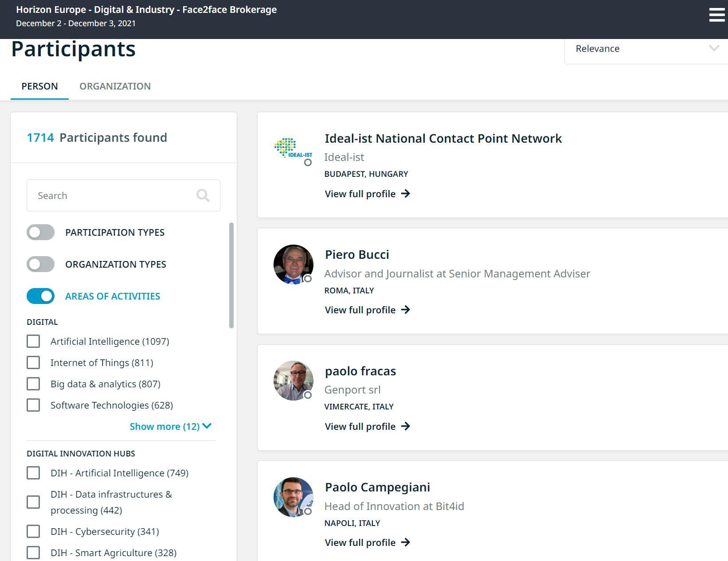Screen dimensions: 728x561
Task: Enable the Participation Types toggle
Action: (x=41, y=232)
